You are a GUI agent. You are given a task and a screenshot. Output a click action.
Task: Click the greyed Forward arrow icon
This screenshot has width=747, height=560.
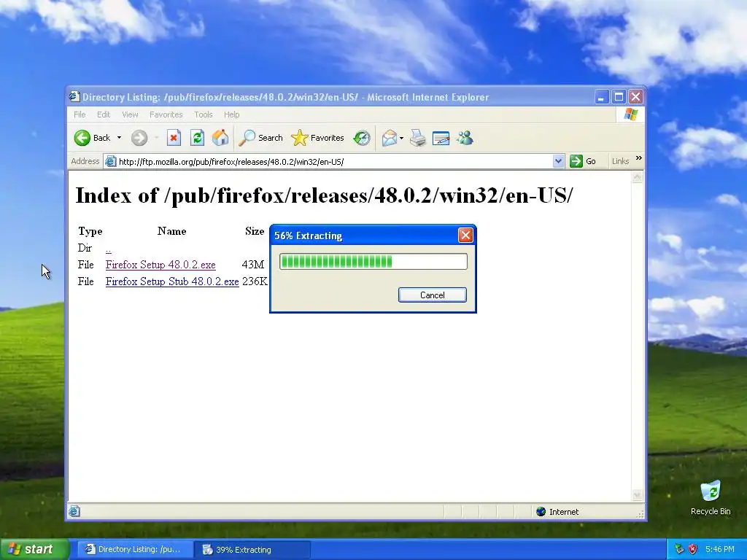pos(139,138)
